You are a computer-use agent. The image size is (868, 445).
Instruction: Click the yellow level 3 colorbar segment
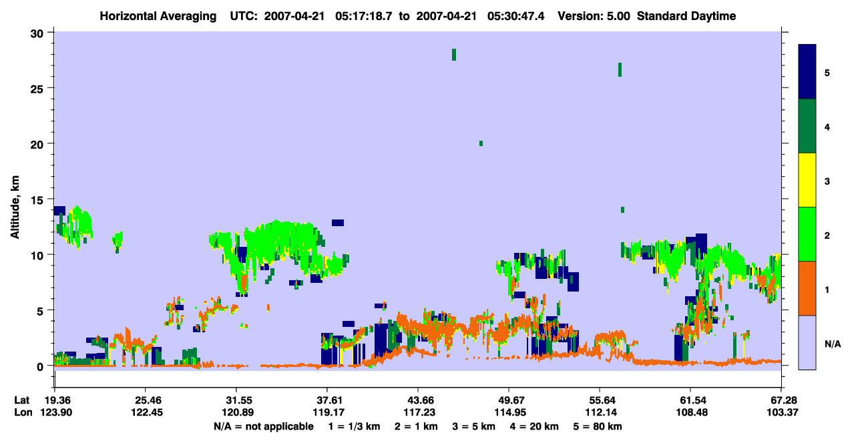(807, 180)
